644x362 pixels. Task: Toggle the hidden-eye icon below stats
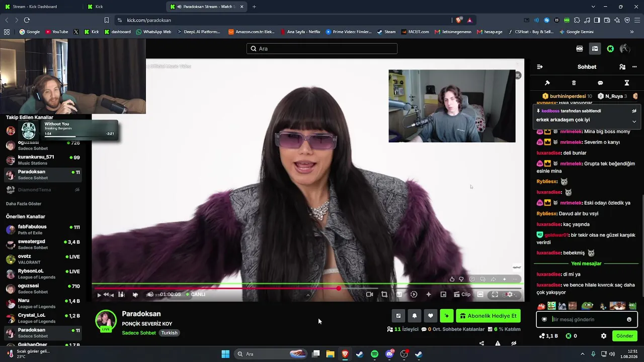click(514, 343)
